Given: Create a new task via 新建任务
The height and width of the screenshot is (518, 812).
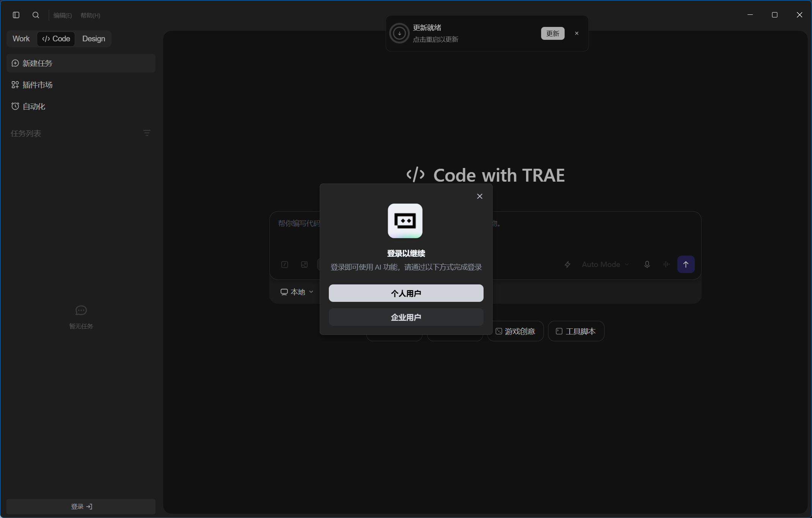Looking at the screenshot, I should (x=81, y=63).
